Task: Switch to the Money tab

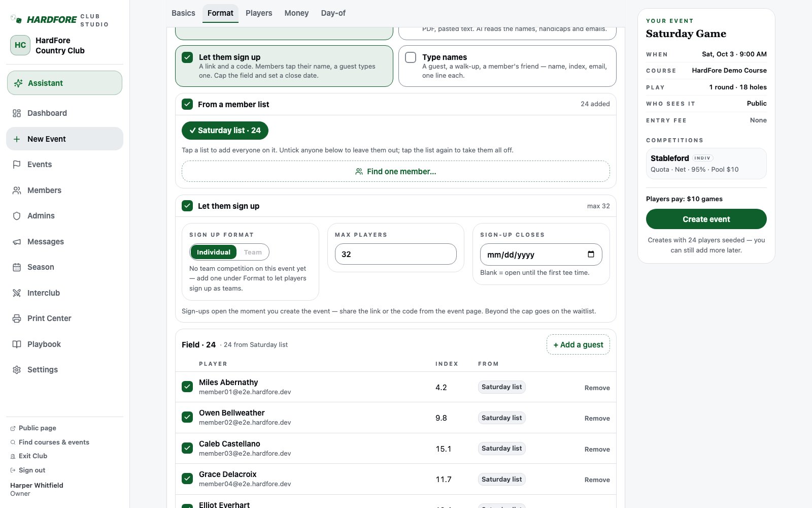Action: coord(296,13)
